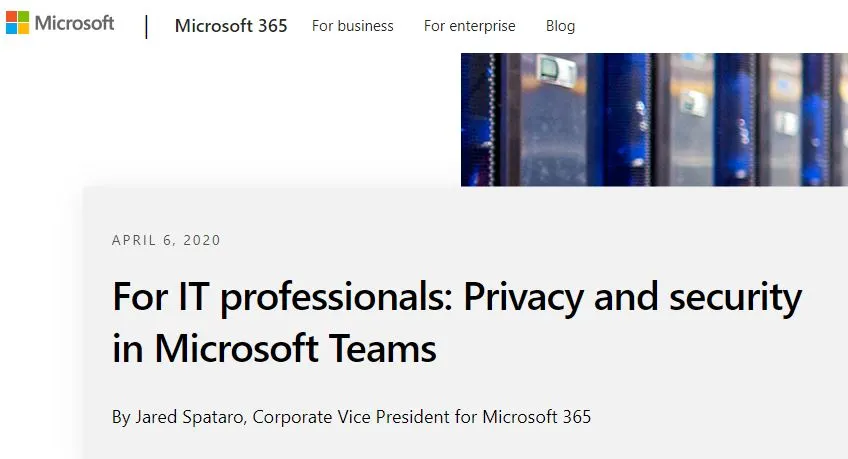Click the header divider beside Microsoft 365
Image resolution: width=848 pixels, height=459 pixels.
[147, 26]
